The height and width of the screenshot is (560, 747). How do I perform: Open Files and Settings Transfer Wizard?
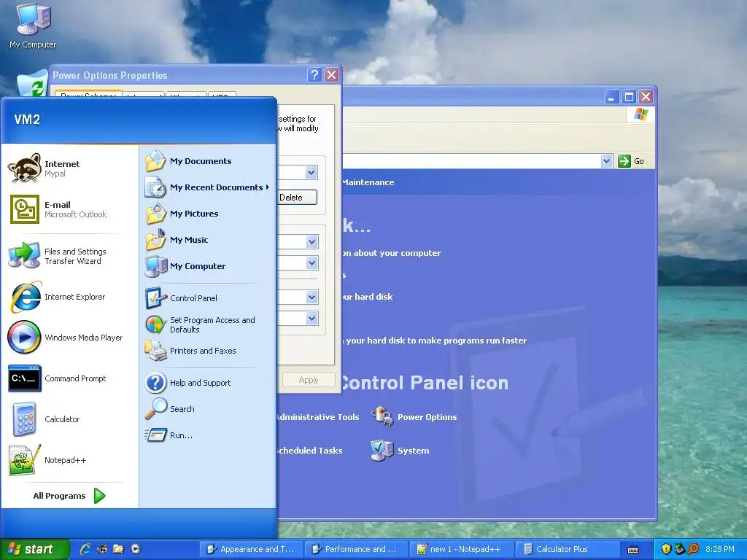coord(58,256)
